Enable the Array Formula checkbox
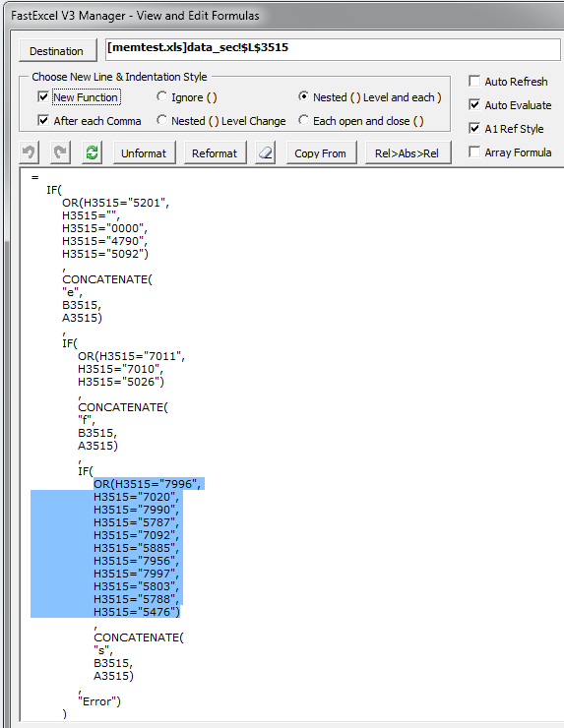The height and width of the screenshot is (728, 564). click(474, 152)
